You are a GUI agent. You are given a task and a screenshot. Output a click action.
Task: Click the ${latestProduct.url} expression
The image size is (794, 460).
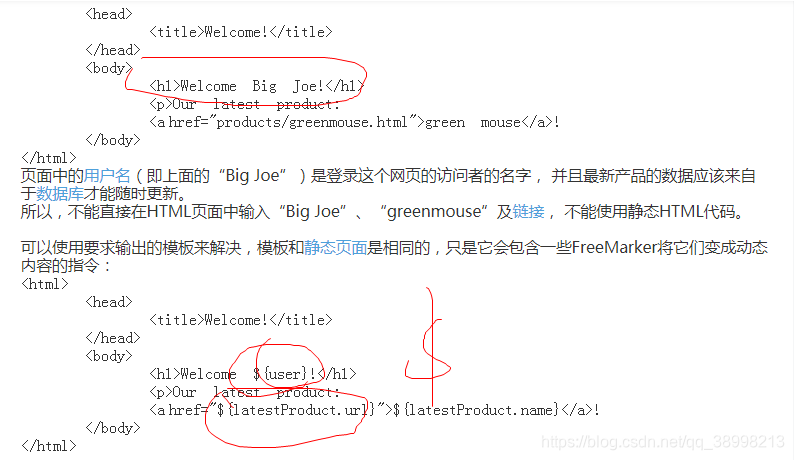(296, 410)
